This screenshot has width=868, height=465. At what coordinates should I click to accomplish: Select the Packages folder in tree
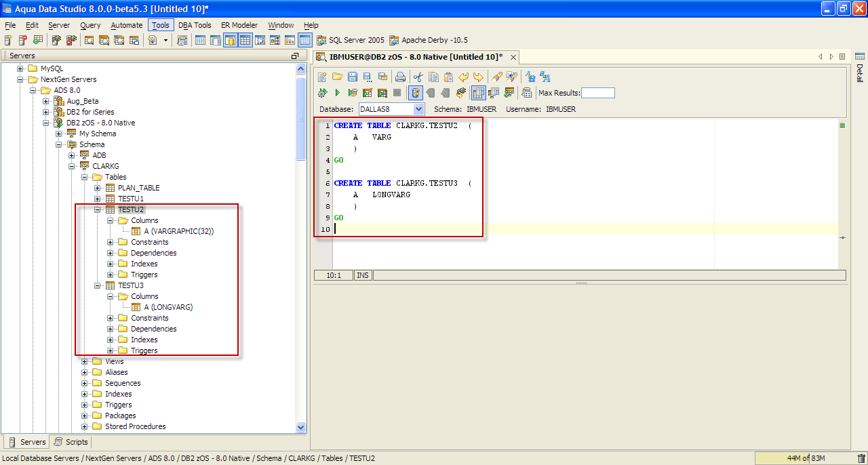[120, 416]
